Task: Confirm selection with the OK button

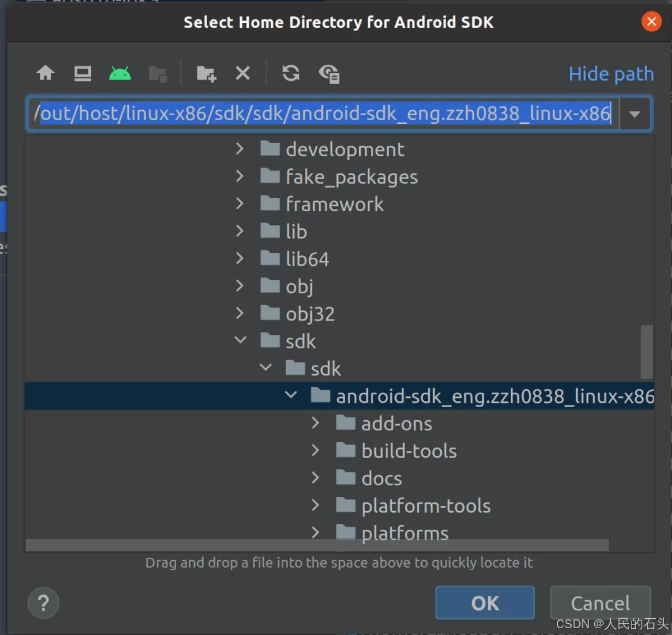Action: [485, 603]
